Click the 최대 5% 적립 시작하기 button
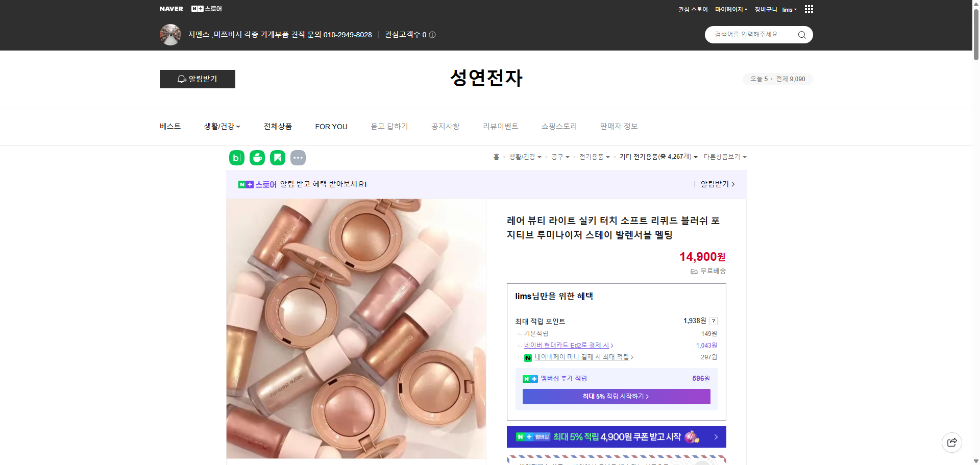The image size is (980, 465). [x=616, y=396]
